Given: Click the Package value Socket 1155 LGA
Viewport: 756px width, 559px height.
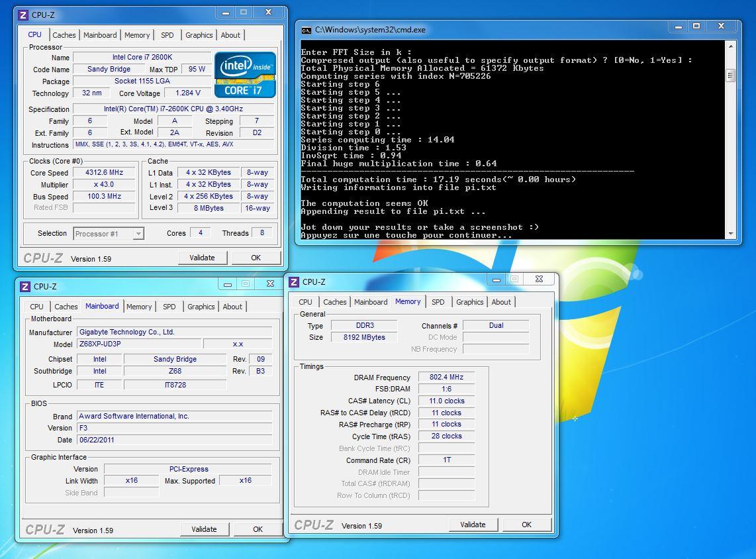Looking at the screenshot, I should pyautogui.click(x=142, y=81).
